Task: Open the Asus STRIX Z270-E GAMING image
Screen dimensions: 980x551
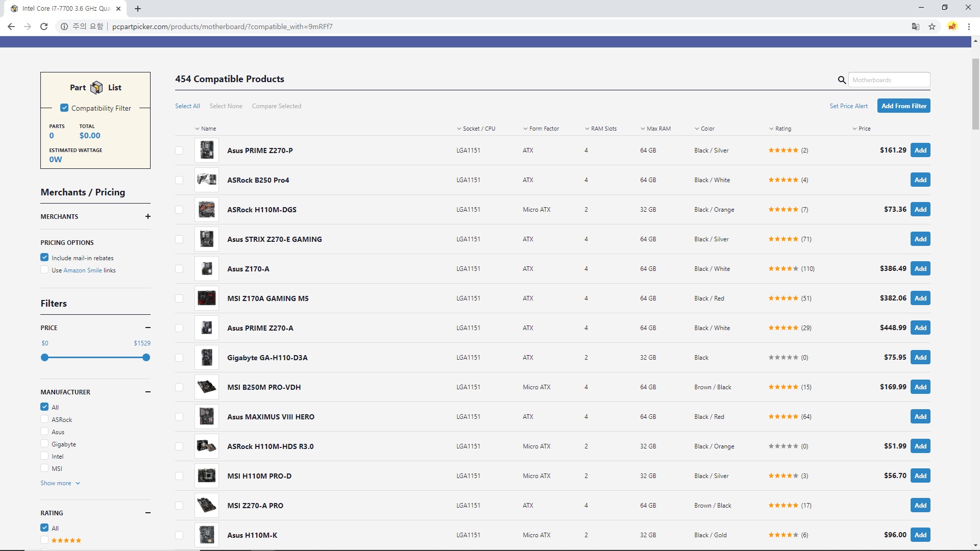Action: (207, 239)
